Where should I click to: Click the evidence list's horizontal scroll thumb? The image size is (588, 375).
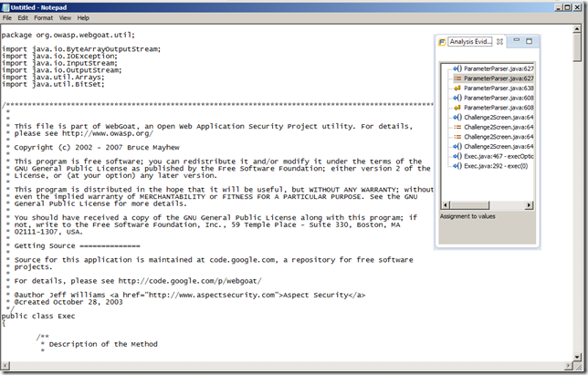tap(469, 205)
